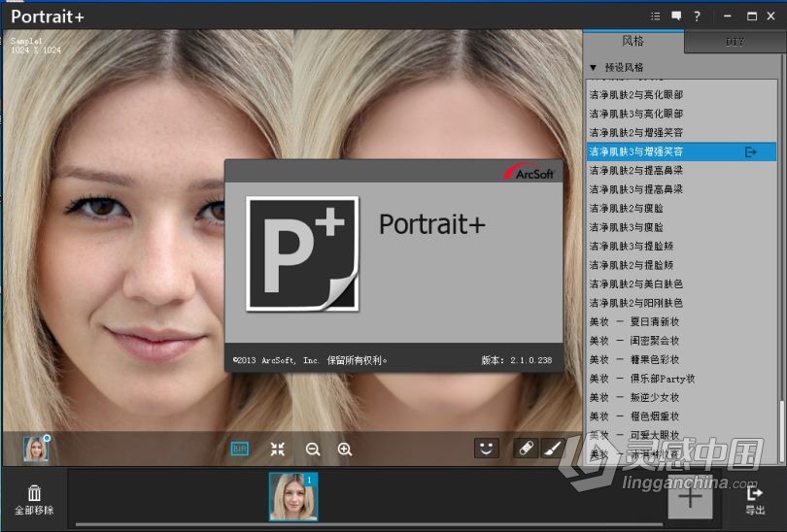This screenshot has width=787, height=532.
Task: Maximize the Portrait+ window
Action: pos(751,17)
